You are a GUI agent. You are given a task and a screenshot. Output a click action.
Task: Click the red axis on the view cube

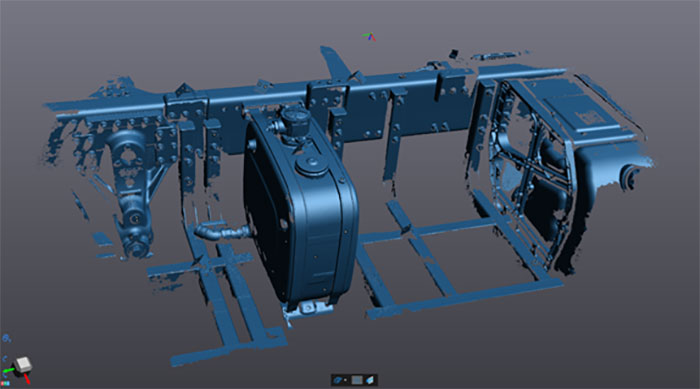point(27,378)
